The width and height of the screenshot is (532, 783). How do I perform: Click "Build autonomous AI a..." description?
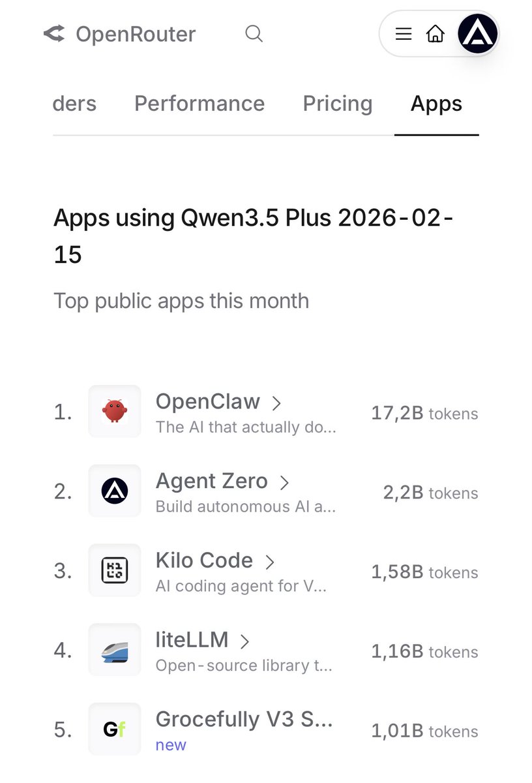(x=246, y=507)
